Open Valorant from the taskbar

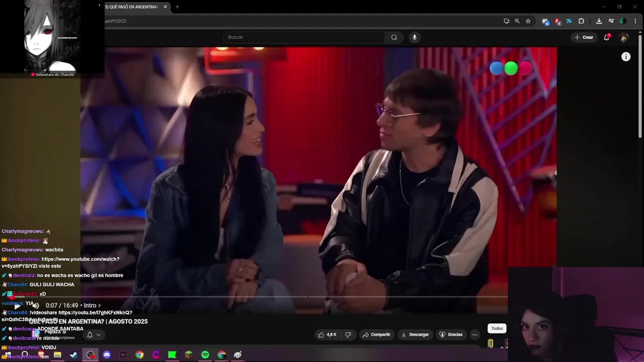pos(123,354)
